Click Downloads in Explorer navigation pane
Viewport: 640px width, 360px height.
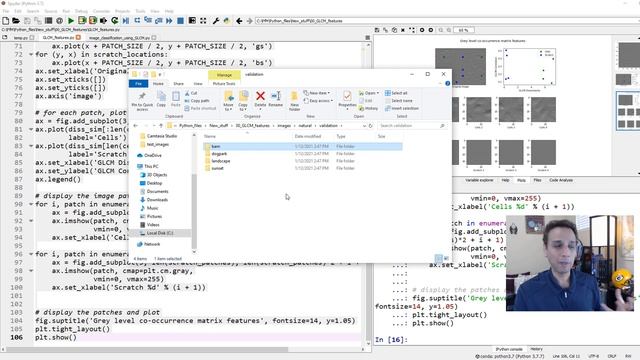tap(157, 200)
